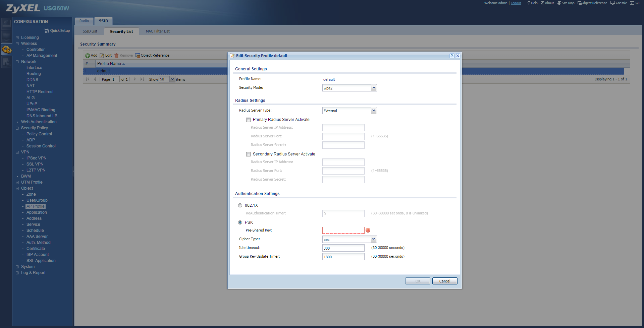This screenshot has height=328, width=644.
Task: Open the Site Map icon
Action: 559,3
